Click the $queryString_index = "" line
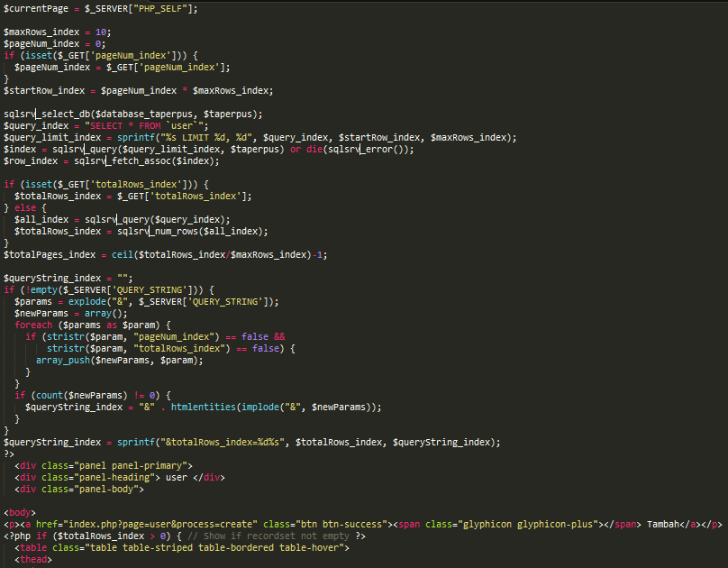This screenshot has width=728, height=568. (68, 279)
